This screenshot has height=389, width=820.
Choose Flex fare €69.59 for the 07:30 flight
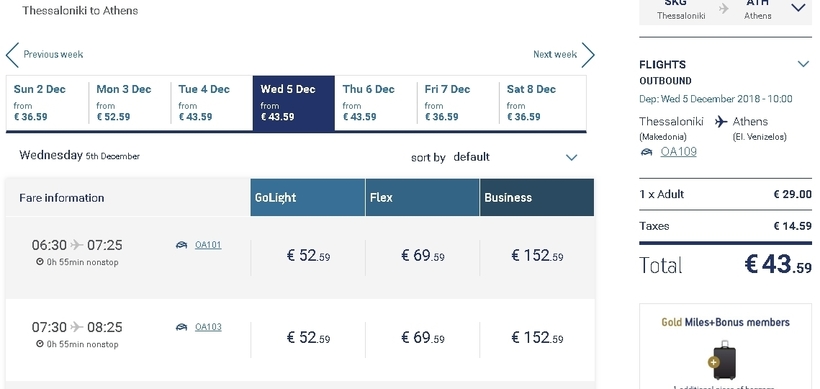click(x=423, y=338)
